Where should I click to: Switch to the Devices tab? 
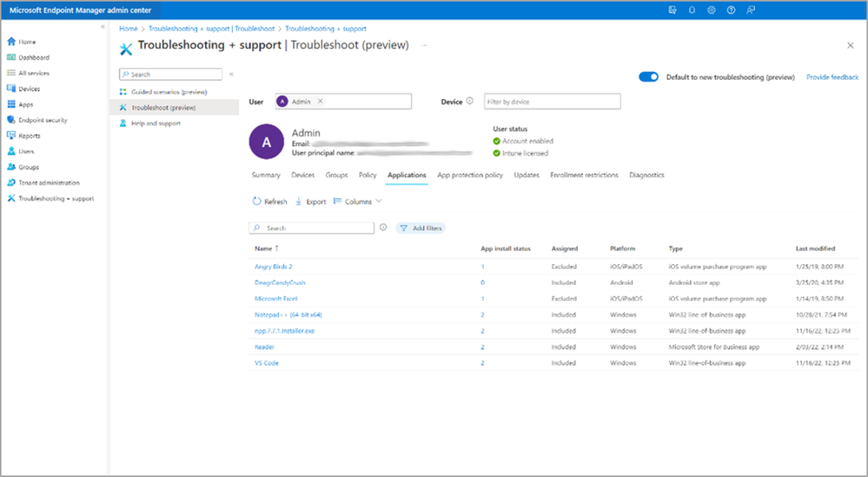click(303, 175)
